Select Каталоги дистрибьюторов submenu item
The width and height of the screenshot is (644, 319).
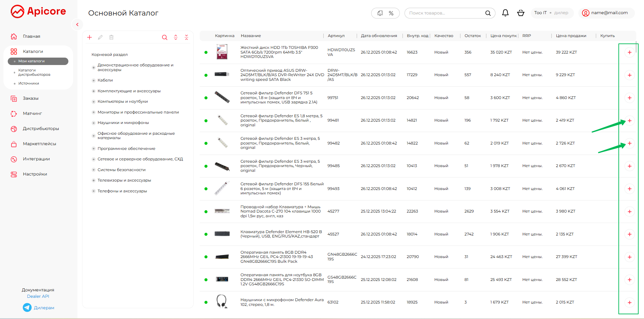34,72
